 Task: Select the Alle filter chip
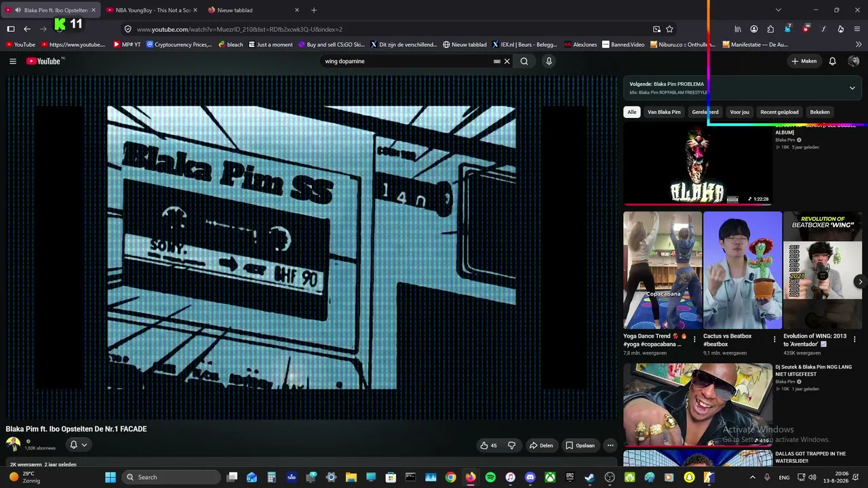click(632, 112)
